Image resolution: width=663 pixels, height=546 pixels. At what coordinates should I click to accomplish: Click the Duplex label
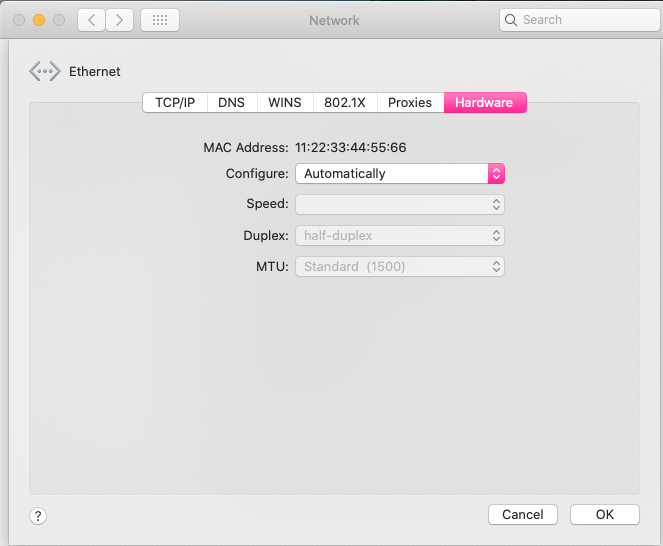(266, 236)
